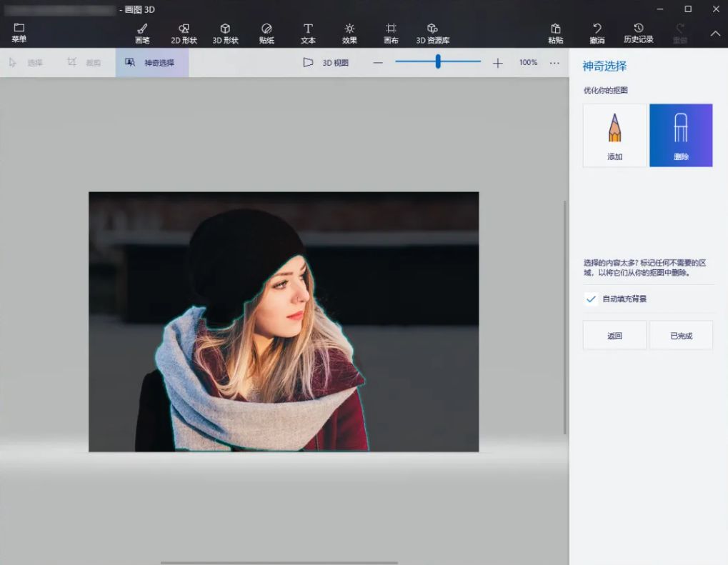Viewport: 728px width, 565px height.
Task: Click the 神奇选择 magic select tab
Action: click(152, 63)
